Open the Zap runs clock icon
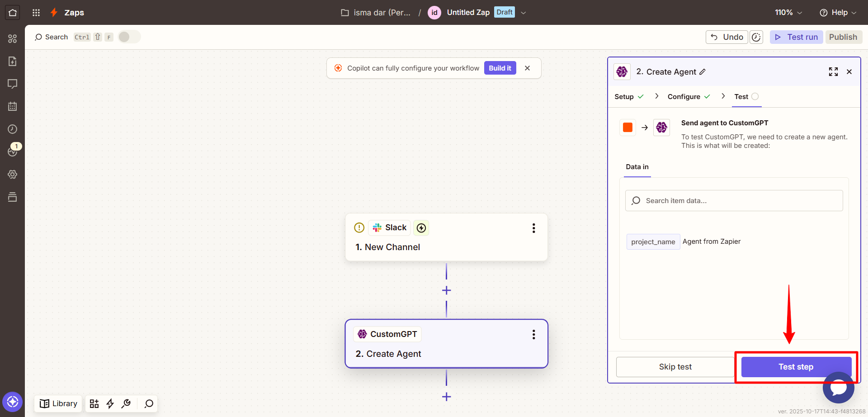Image resolution: width=868 pixels, height=417 pixels. coord(13,129)
